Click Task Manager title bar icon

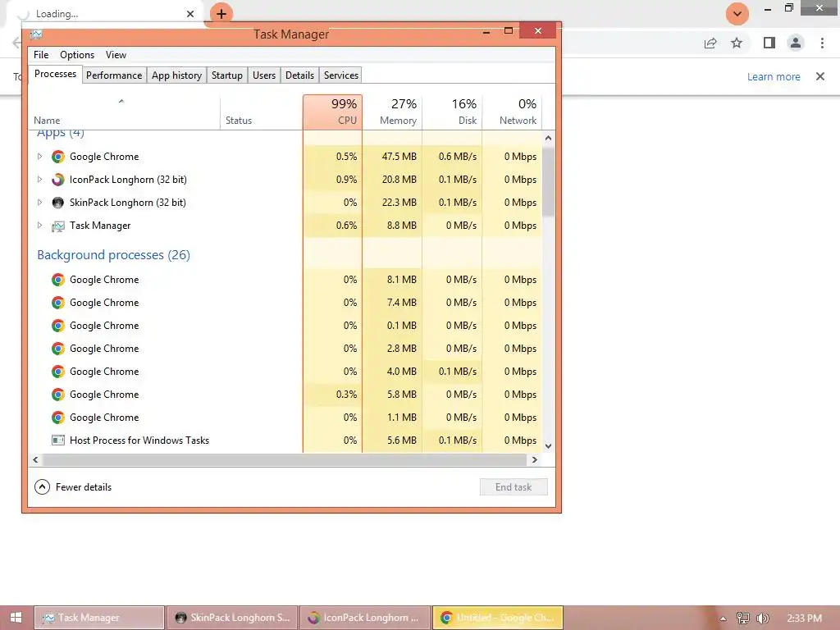[x=36, y=34]
